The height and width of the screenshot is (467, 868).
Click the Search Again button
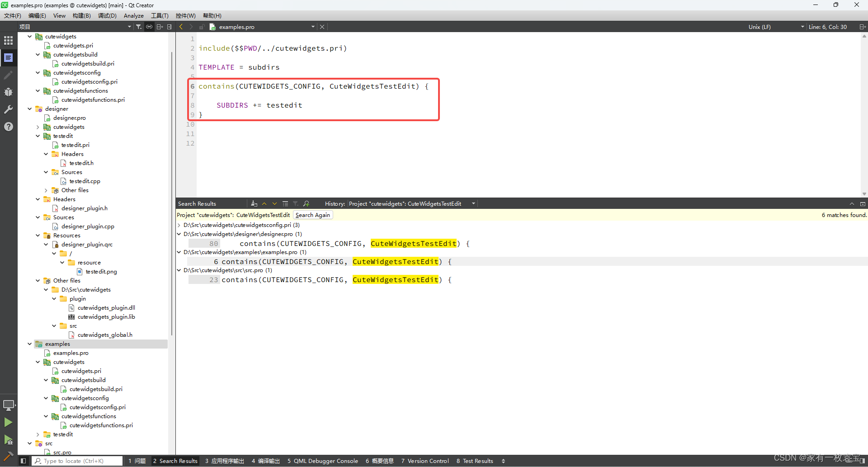click(313, 215)
